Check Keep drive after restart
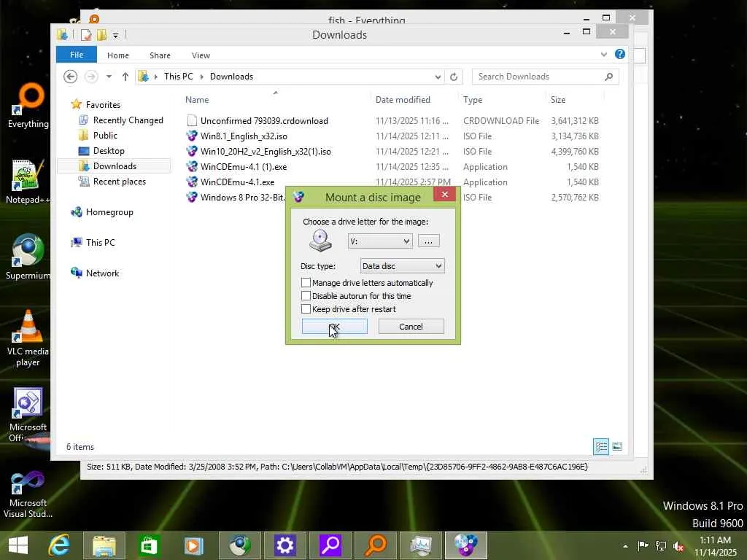 306,309
